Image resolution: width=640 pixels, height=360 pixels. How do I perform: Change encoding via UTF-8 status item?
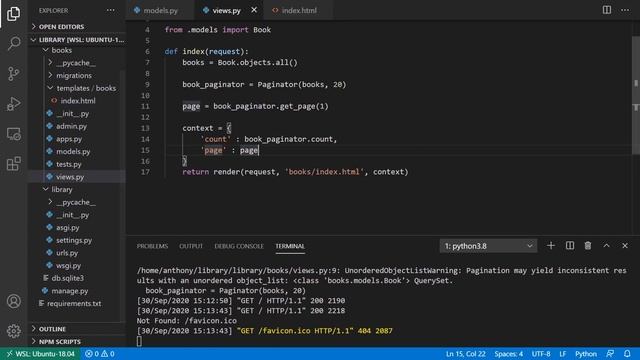[x=541, y=354]
